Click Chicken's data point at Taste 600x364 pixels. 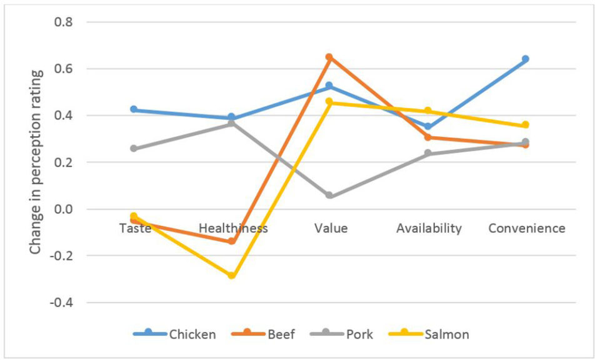(134, 109)
